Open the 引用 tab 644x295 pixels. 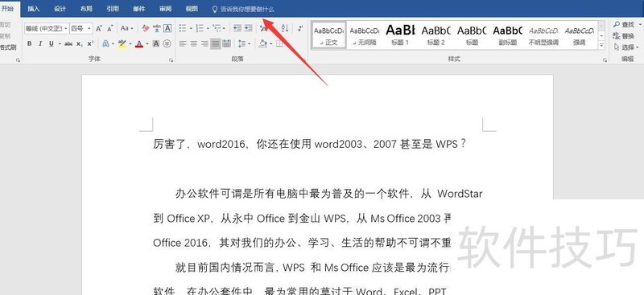click(113, 9)
